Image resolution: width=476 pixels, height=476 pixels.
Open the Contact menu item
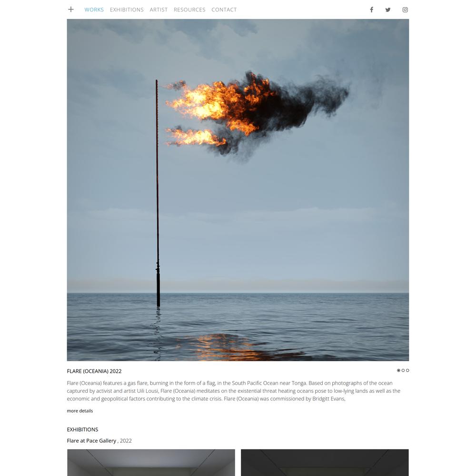[224, 10]
